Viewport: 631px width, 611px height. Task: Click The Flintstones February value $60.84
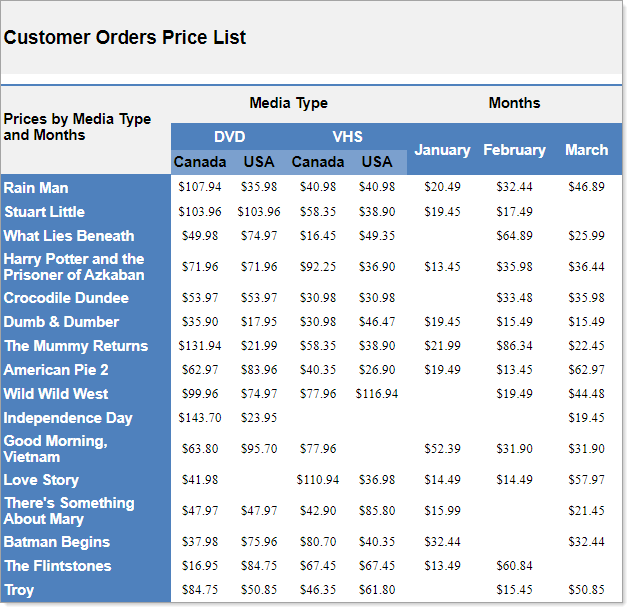514,566
